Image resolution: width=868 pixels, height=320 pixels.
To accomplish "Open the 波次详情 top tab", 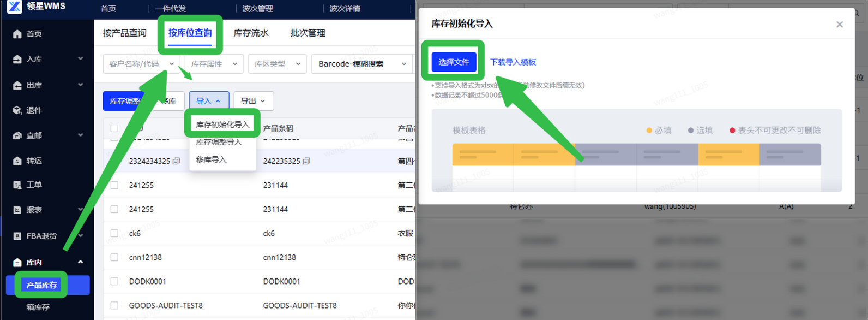I will [345, 9].
